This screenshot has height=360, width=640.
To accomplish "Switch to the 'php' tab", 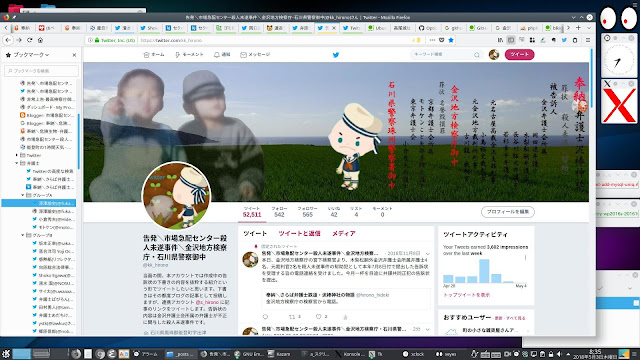I will click(x=529, y=28).
